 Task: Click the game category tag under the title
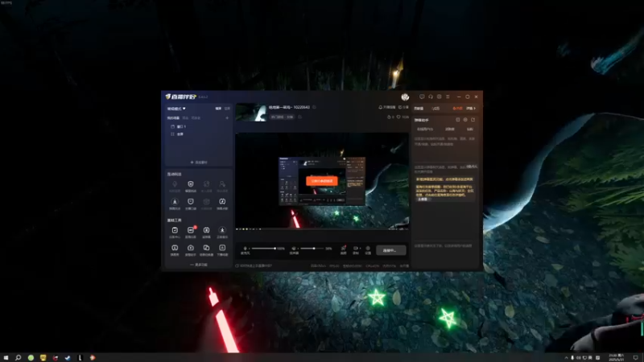282,117
